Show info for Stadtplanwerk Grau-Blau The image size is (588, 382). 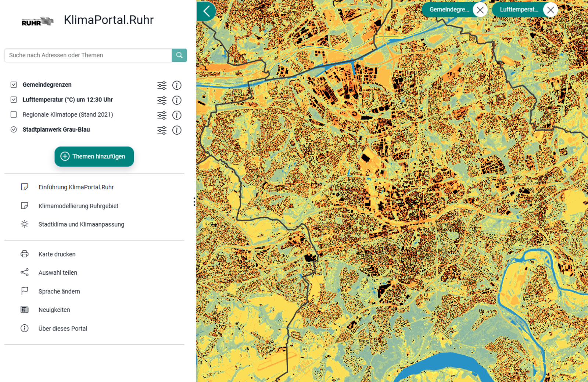(x=177, y=130)
